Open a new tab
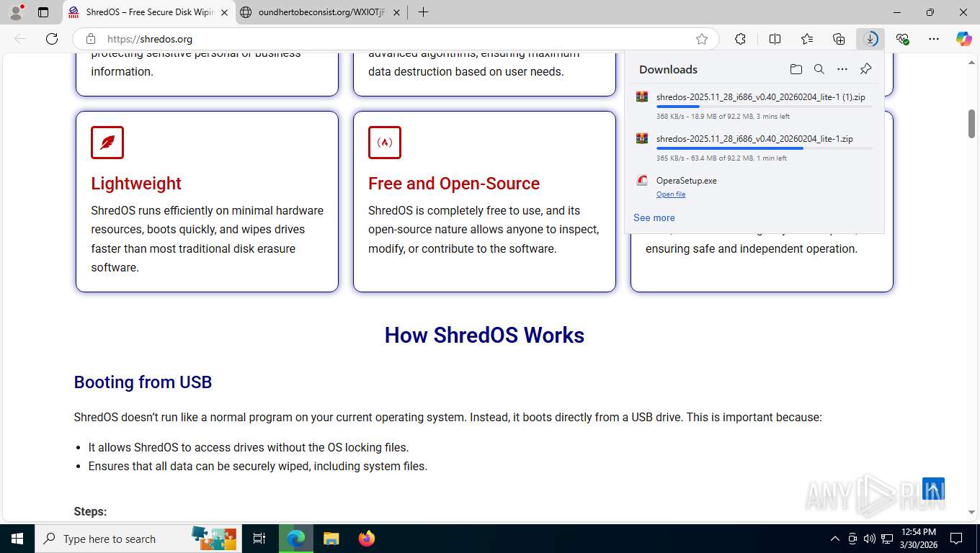The width and height of the screenshot is (980, 553). coord(423,12)
